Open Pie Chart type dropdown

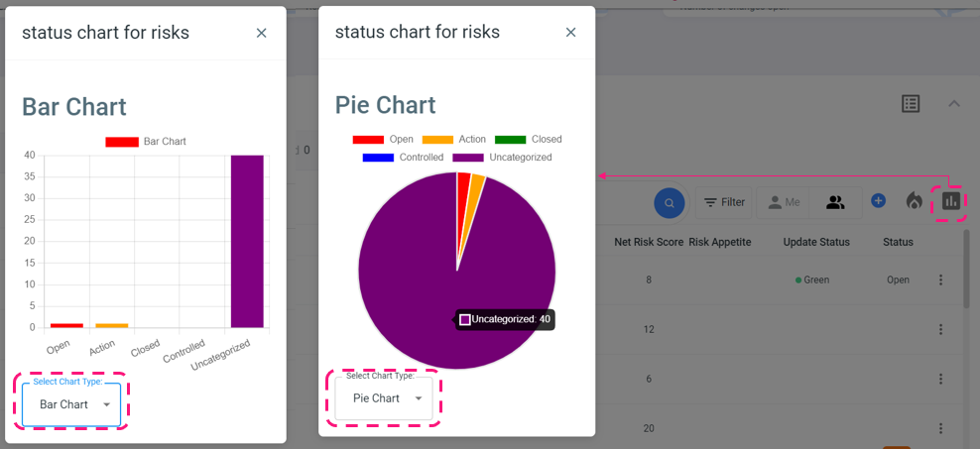384,398
